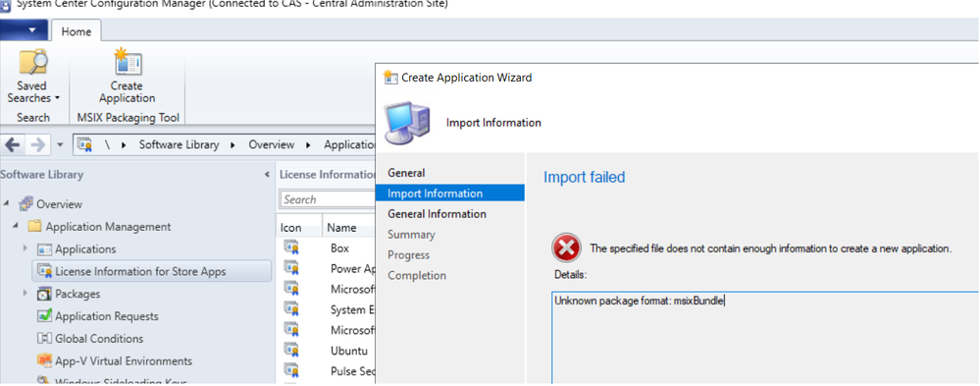
Task: Click the App-V Virtual Environments icon
Action: [44, 361]
